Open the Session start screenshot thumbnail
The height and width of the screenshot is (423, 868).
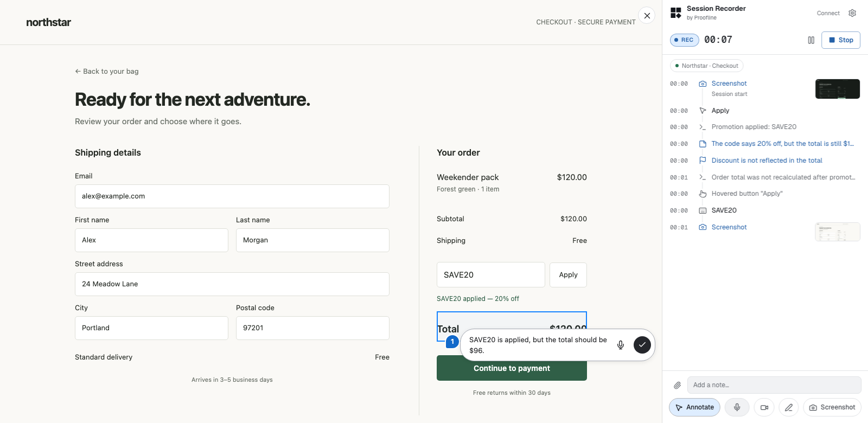point(838,89)
